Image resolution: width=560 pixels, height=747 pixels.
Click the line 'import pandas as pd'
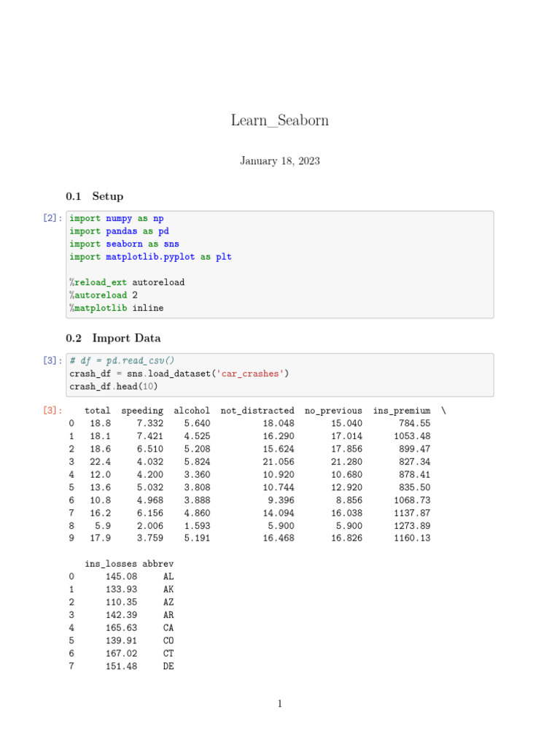119,231
